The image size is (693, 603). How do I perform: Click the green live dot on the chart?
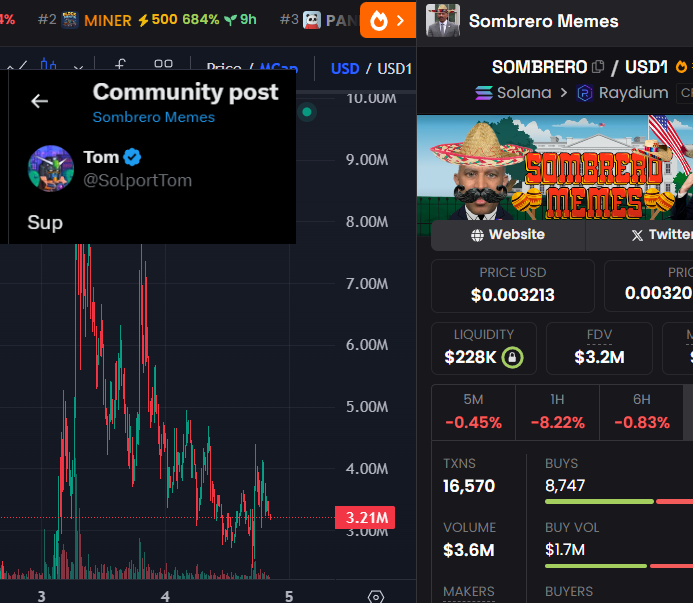pos(307,112)
